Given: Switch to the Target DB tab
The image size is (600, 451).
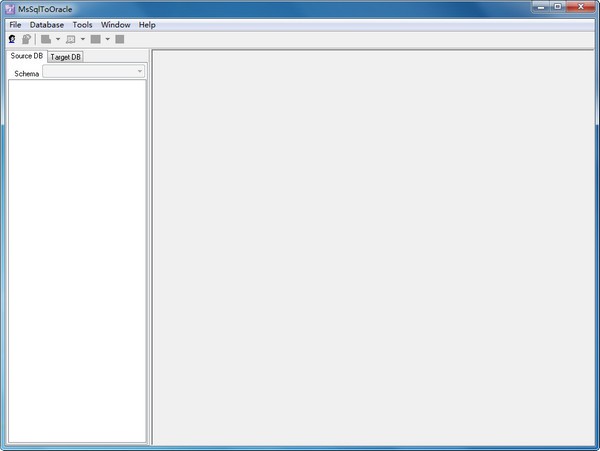Looking at the screenshot, I should [66, 57].
